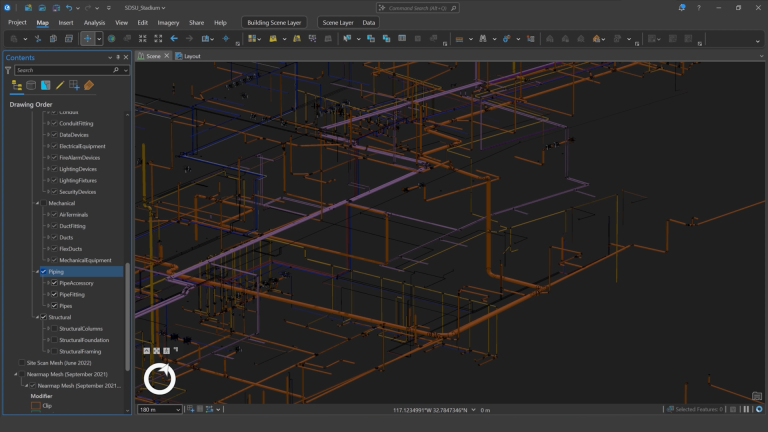Image resolution: width=768 pixels, height=432 pixels.
Task: Uncheck the PipeAccessory layer
Action: pyautogui.click(x=54, y=283)
